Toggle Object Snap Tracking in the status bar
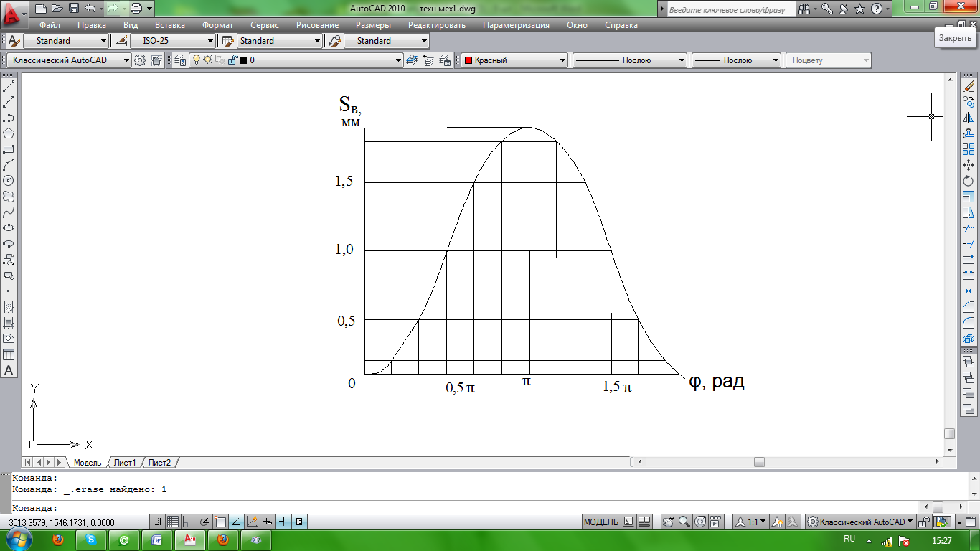 pos(236,522)
